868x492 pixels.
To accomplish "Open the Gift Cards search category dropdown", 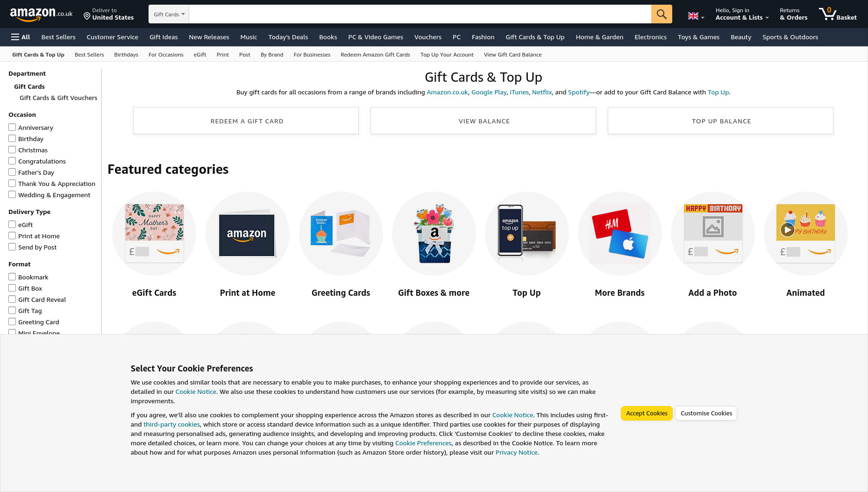I will click(x=169, y=14).
